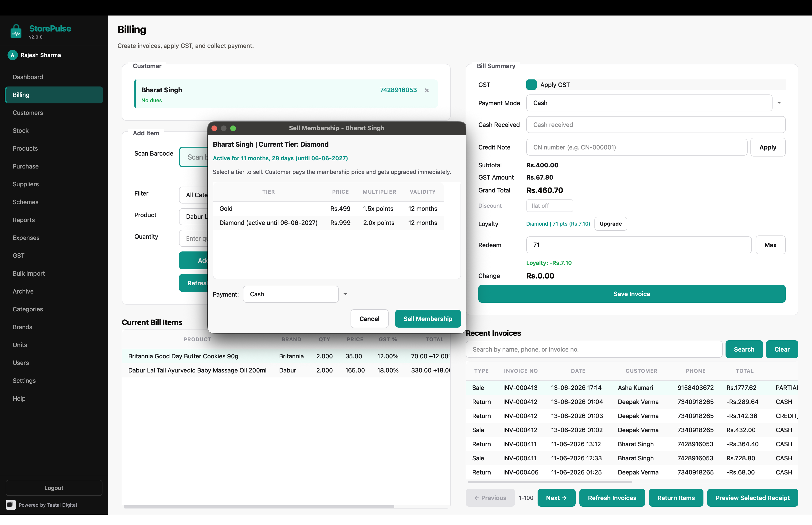Open Users in the sidebar

(54, 363)
